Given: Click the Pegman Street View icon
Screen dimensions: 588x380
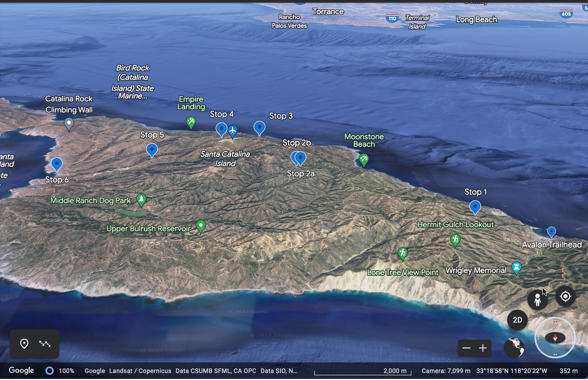Looking at the screenshot, I should tap(538, 299).
